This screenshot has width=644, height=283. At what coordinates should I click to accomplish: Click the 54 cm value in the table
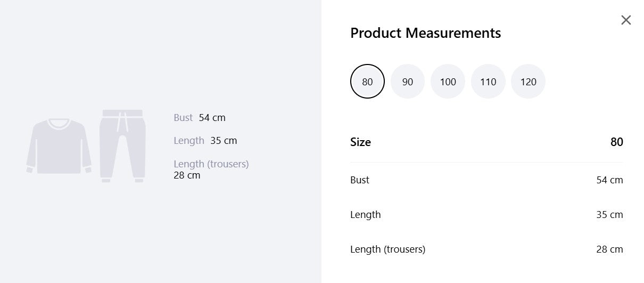[x=609, y=180]
